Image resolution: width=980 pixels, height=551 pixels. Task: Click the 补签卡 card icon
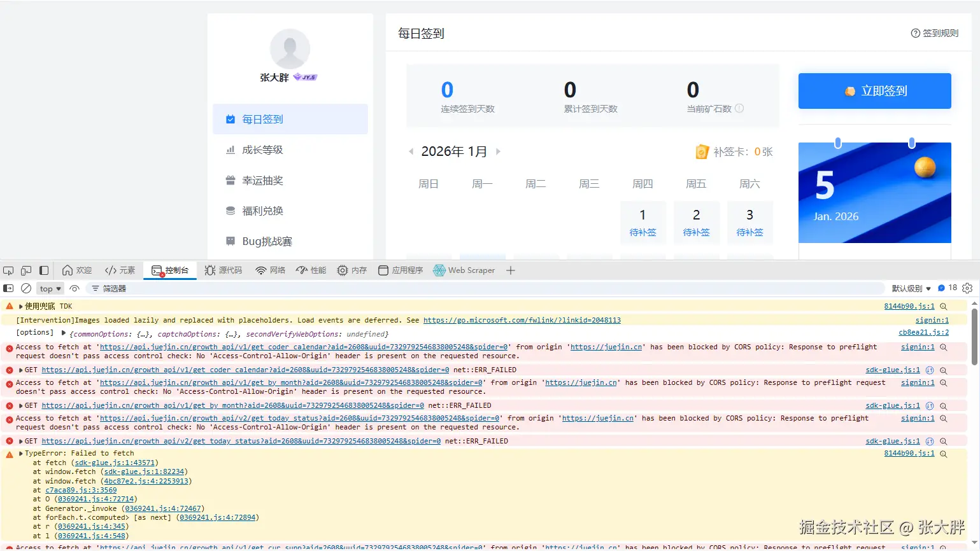(x=701, y=151)
